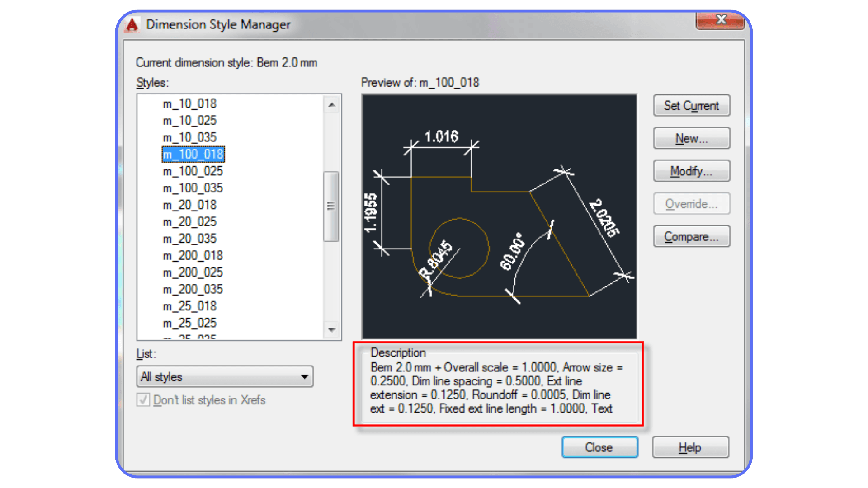Select the m_100_018 style
The height and width of the screenshot is (488, 868).
click(193, 155)
